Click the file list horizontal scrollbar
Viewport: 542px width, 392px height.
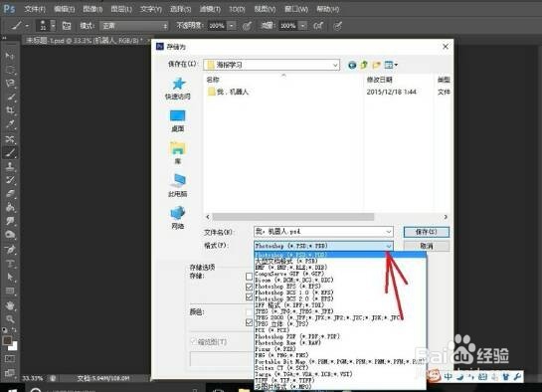[x=293, y=217]
